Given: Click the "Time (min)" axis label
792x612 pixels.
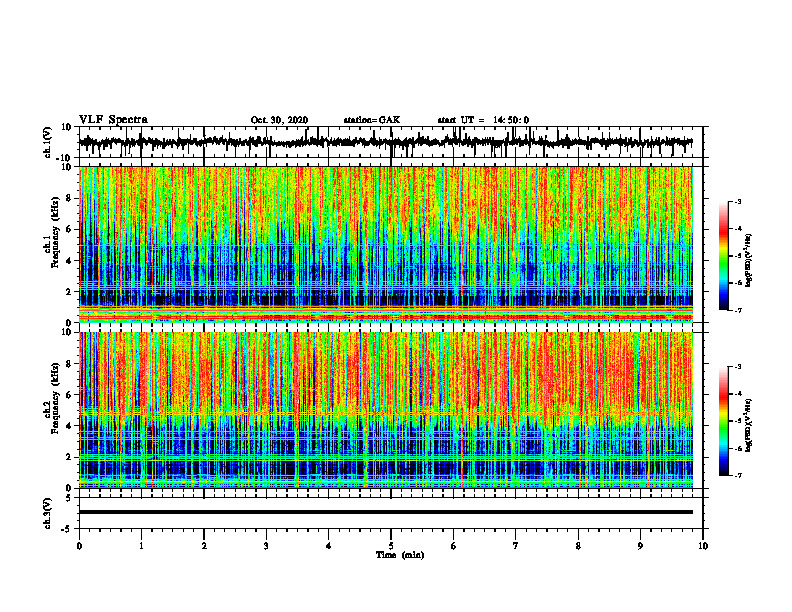Looking at the screenshot, I should pyautogui.click(x=400, y=555).
